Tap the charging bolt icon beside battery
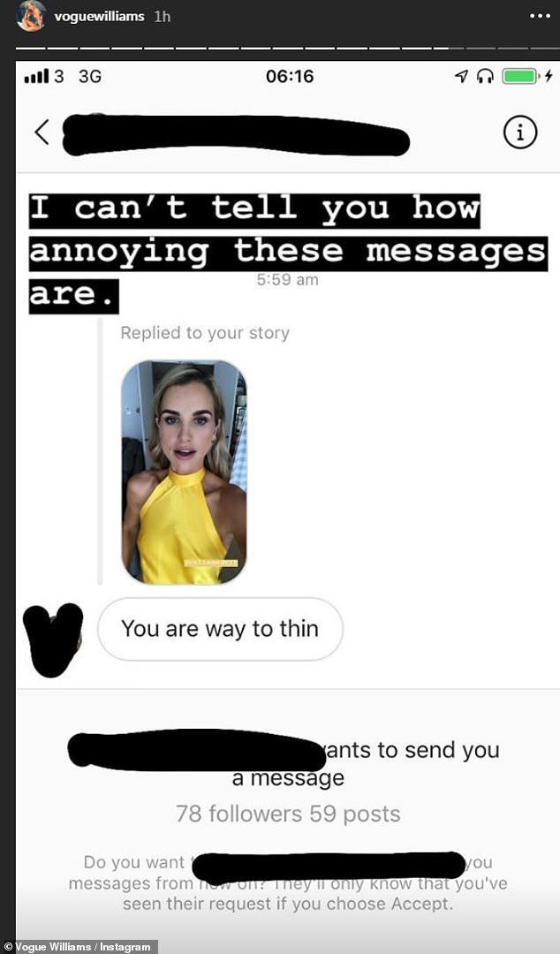560x954 pixels. click(549, 77)
